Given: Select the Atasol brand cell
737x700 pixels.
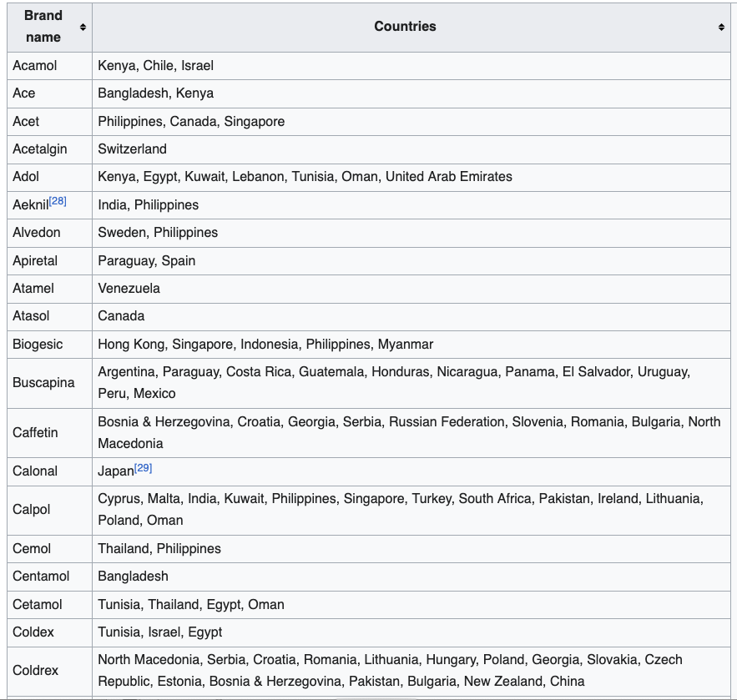Looking at the screenshot, I should tap(50, 317).
